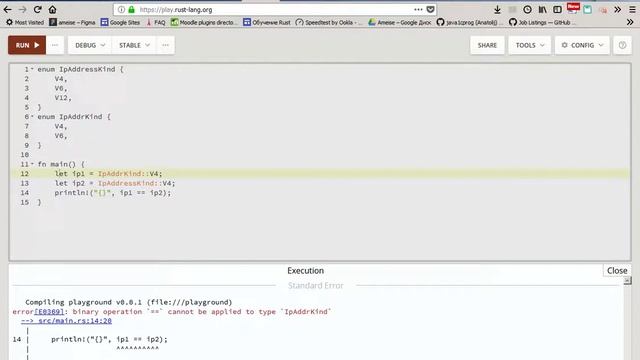Save page to Pocket

point(430,9)
